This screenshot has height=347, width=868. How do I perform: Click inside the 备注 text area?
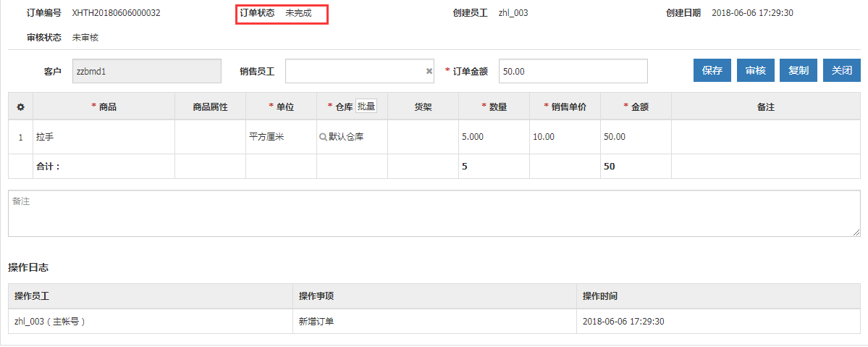(x=433, y=213)
